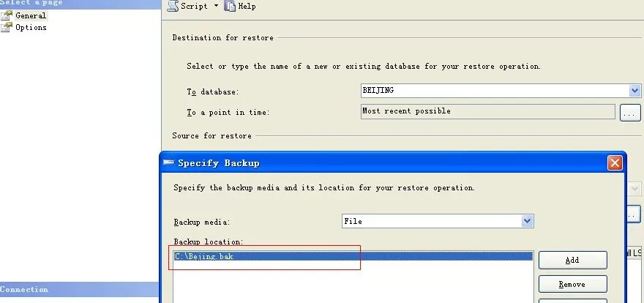
Task: Select C:\Bejing.bak in backup location list
Action: [x=353, y=257]
